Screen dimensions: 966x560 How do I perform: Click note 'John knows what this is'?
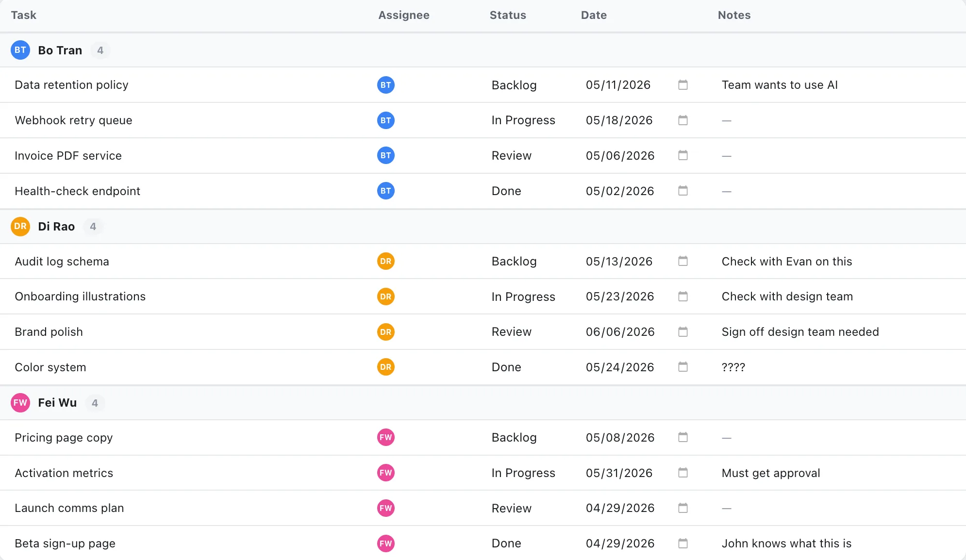point(786,544)
